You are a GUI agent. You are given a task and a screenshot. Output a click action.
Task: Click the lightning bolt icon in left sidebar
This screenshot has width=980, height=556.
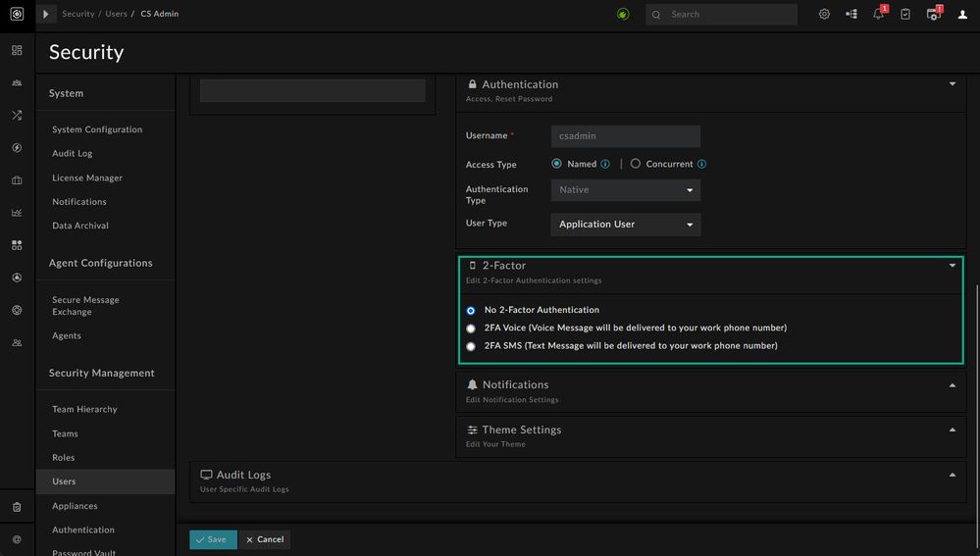17,148
